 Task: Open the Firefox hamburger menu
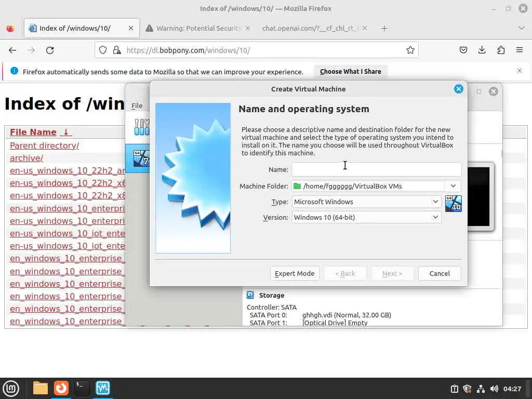(520, 50)
